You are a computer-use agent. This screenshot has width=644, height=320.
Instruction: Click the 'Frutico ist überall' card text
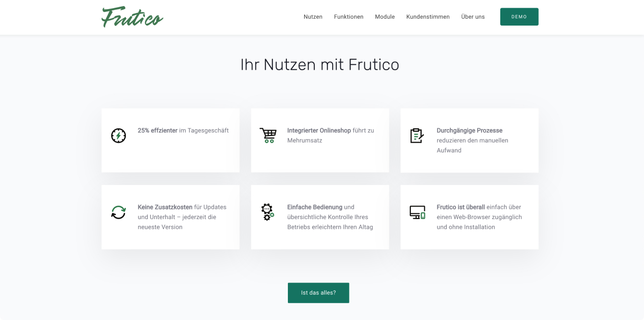pyautogui.click(x=479, y=217)
